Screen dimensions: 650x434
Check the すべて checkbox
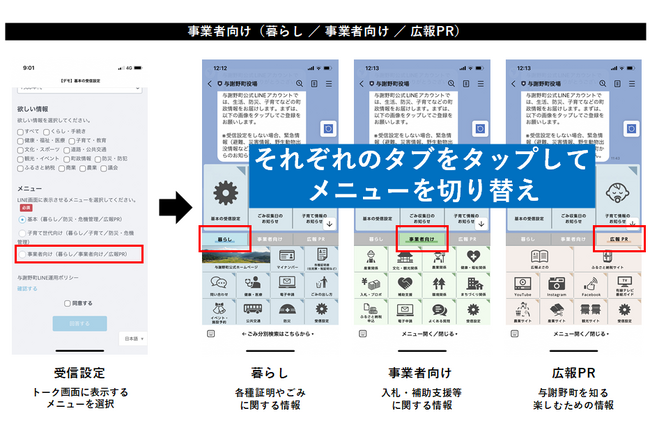click(20, 132)
